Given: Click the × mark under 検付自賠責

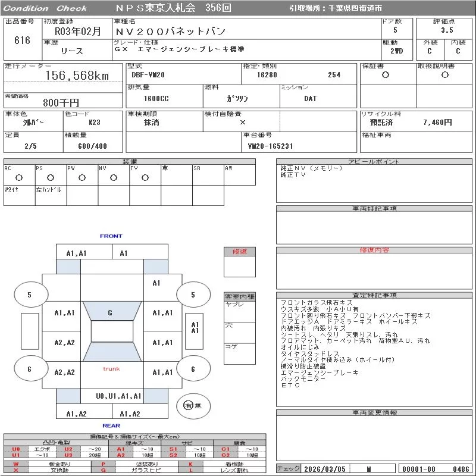Looking at the screenshot, I should coord(243,123).
